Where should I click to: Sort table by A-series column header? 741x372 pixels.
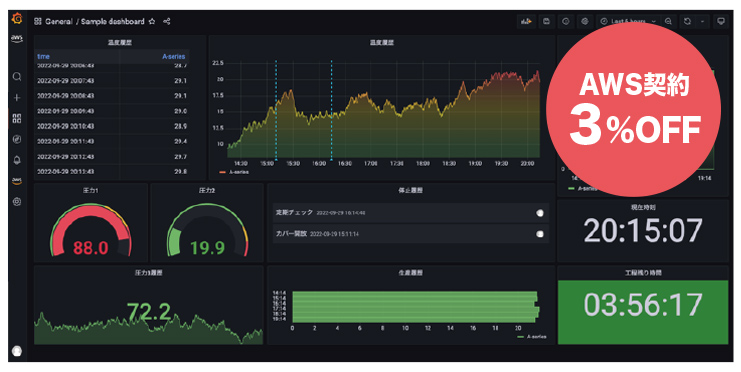173,56
